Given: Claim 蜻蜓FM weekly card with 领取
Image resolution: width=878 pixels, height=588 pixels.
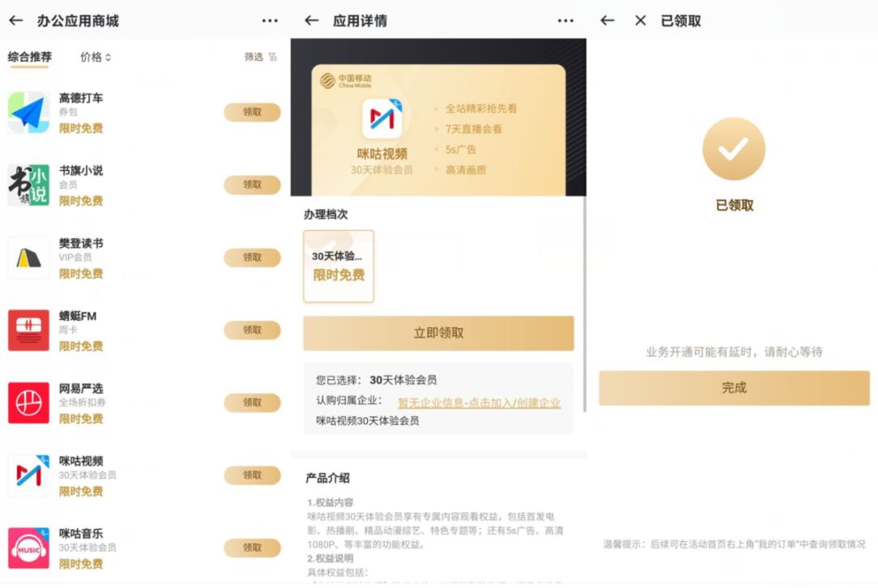Looking at the screenshot, I should (252, 330).
